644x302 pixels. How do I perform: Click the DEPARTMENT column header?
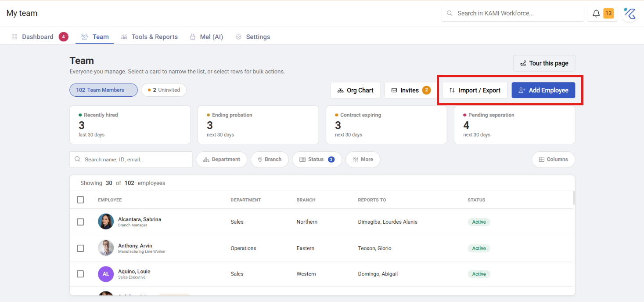pyautogui.click(x=246, y=200)
